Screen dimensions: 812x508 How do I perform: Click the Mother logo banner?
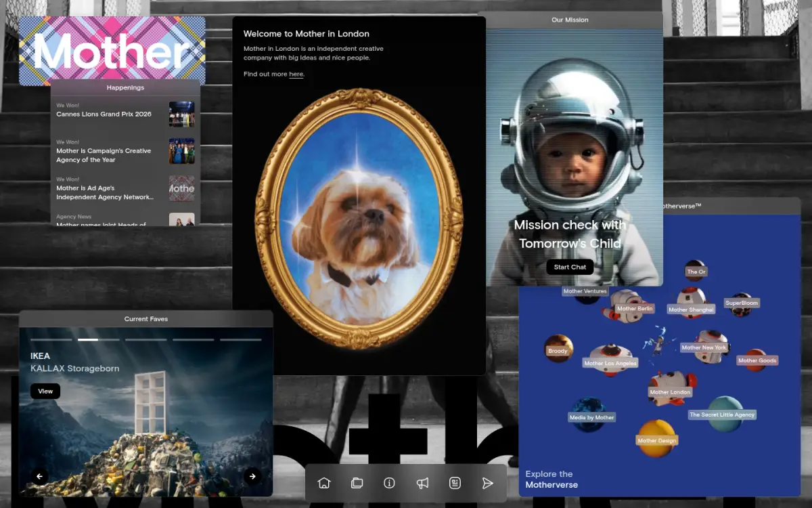(112, 51)
